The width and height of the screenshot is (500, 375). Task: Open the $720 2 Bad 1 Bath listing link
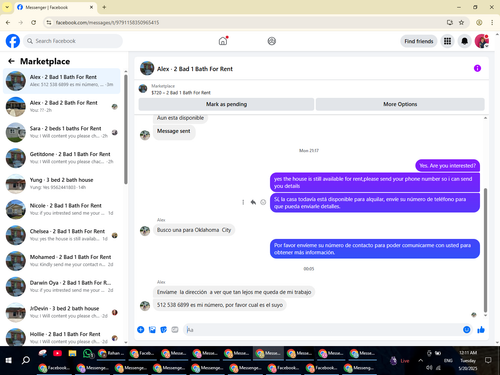(x=181, y=93)
